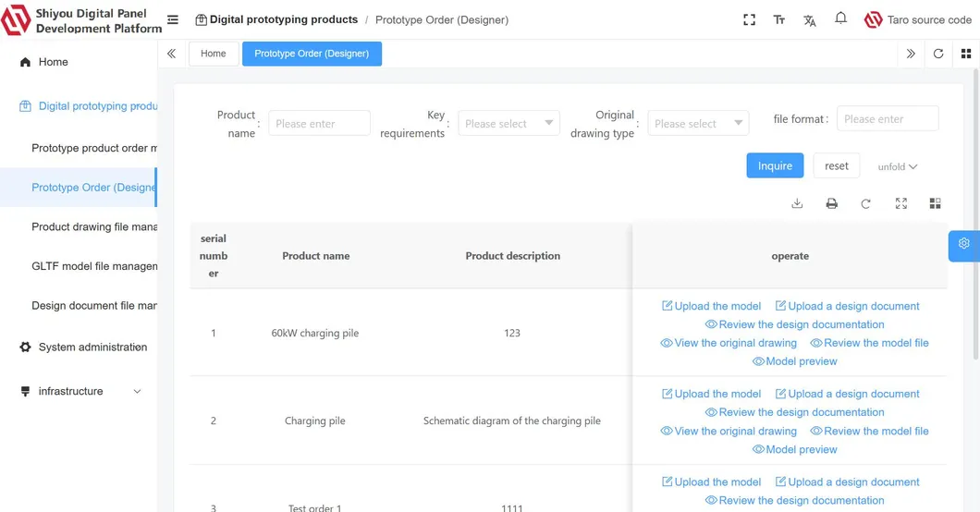Open the notifications bell
The height and width of the screenshot is (512, 980).
840,18
